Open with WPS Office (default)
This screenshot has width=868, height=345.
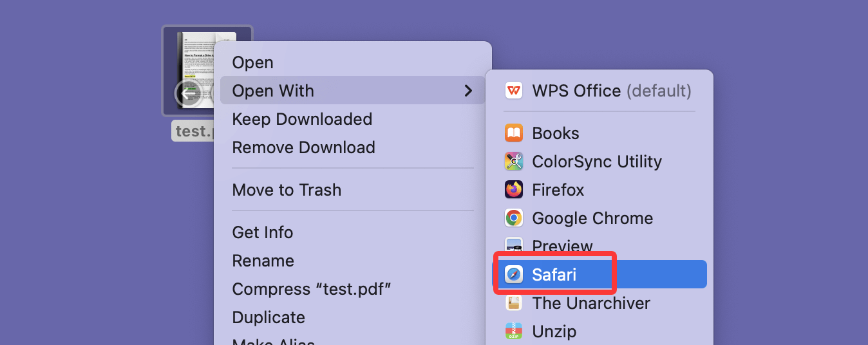599,91
